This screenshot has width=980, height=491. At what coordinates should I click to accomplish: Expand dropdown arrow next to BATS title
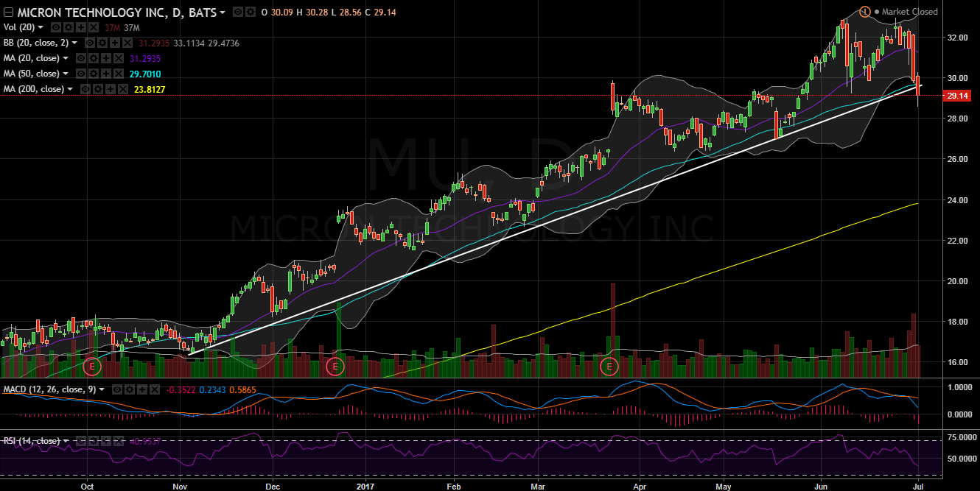coord(223,13)
